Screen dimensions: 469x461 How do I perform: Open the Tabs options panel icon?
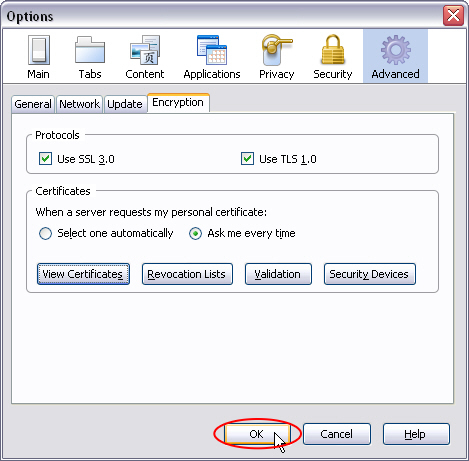coord(90,57)
